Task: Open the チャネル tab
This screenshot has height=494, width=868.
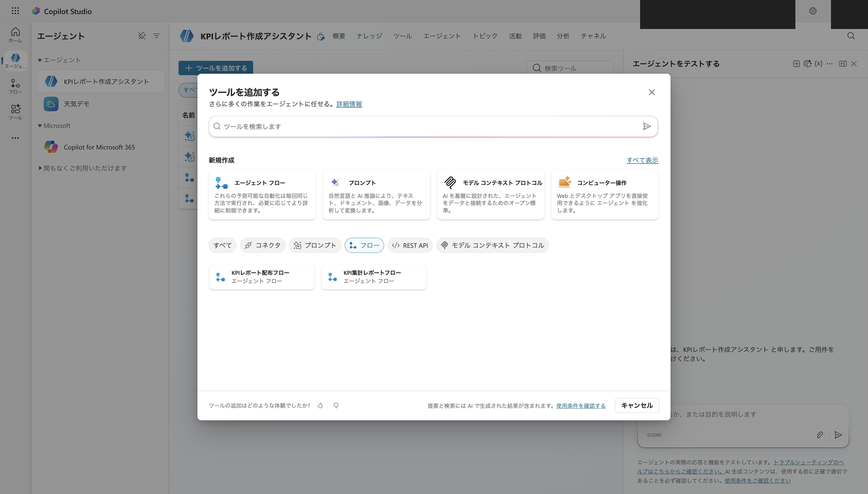Action: pyautogui.click(x=593, y=36)
